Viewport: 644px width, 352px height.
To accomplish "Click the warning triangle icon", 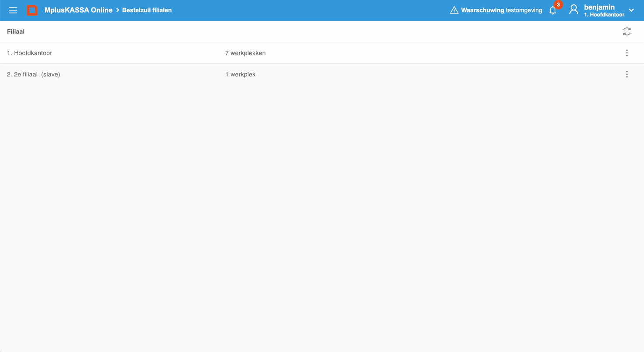I will click(454, 10).
